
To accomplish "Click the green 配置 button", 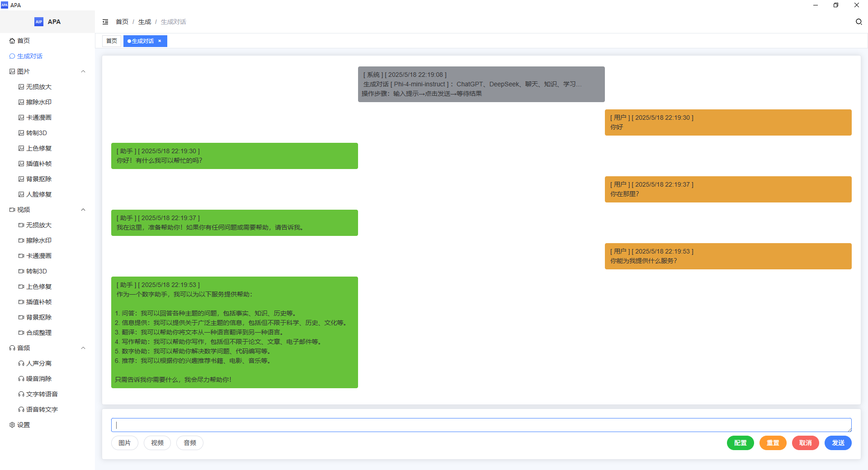I will click(x=741, y=443).
